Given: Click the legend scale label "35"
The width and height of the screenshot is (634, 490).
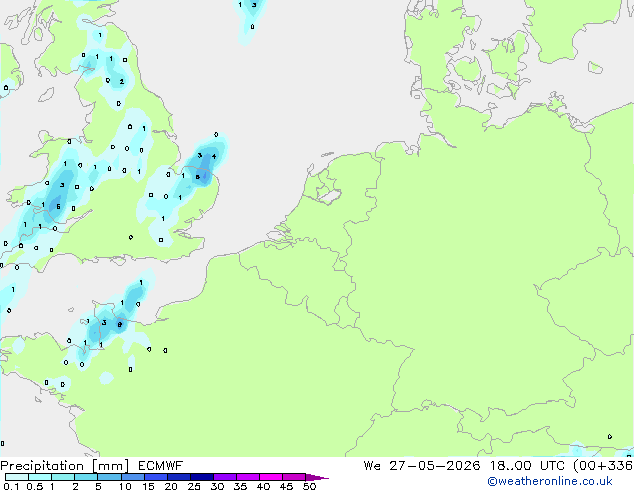Looking at the screenshot, I should (241, 486).
